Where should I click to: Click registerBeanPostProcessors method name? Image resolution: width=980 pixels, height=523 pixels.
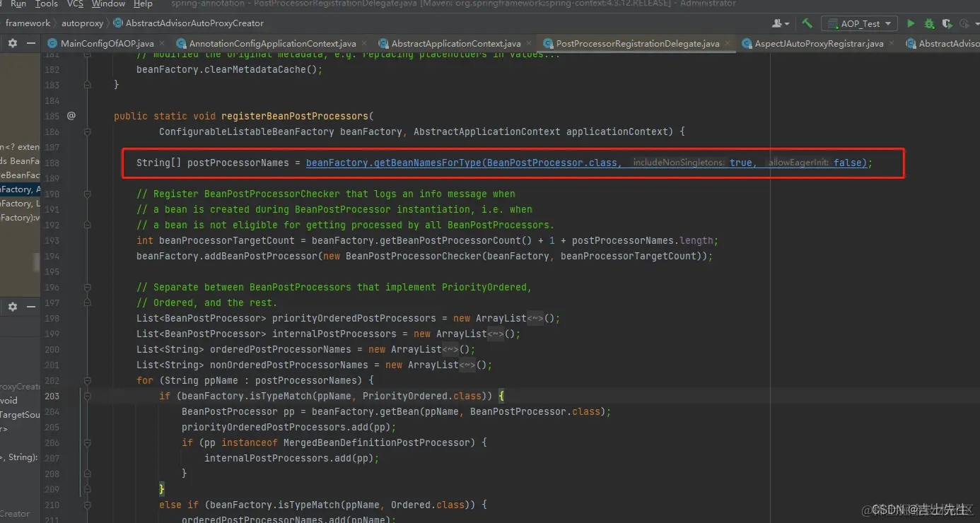295,116
